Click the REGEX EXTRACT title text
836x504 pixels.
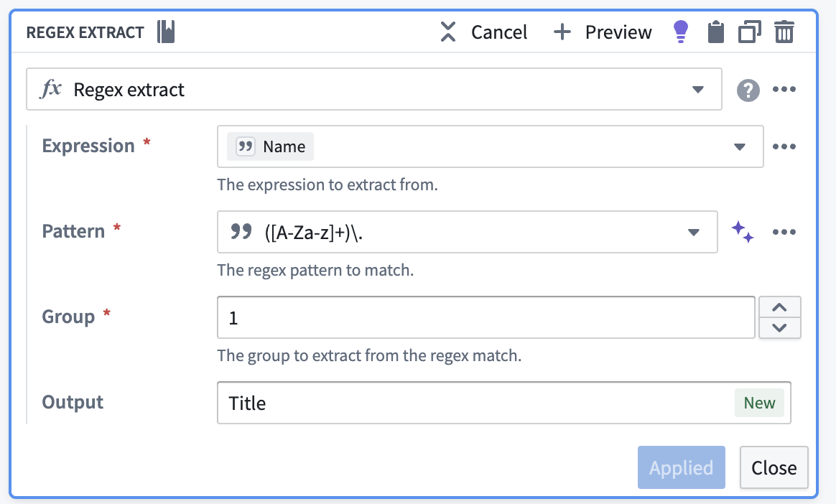pos(85,32)
